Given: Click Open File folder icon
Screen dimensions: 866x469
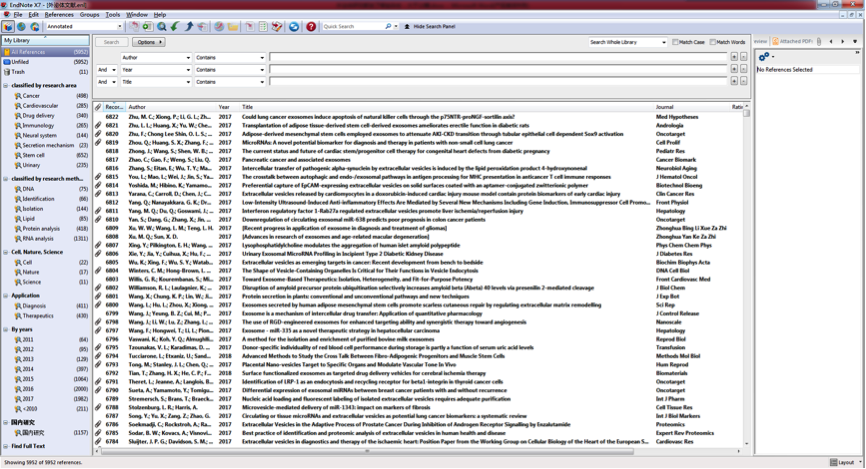Looking at the screenshot, I should point(233,27).
